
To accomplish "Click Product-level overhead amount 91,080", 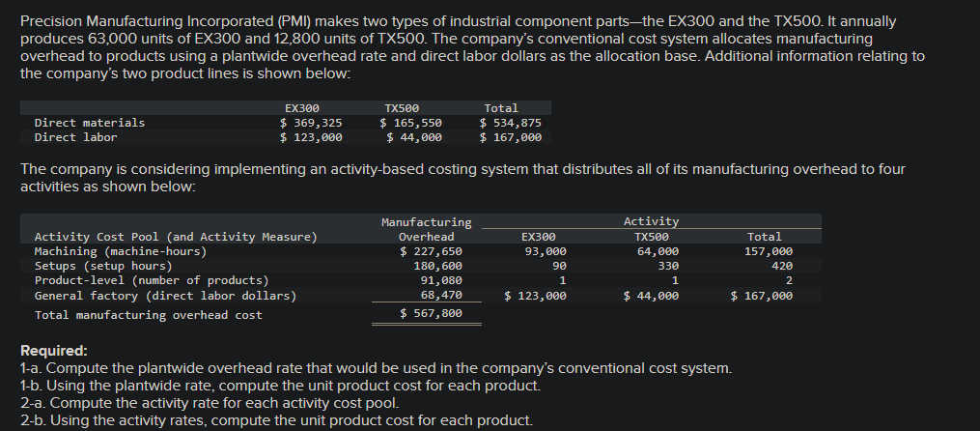I will pyautogui.click(x=441, y=280).
